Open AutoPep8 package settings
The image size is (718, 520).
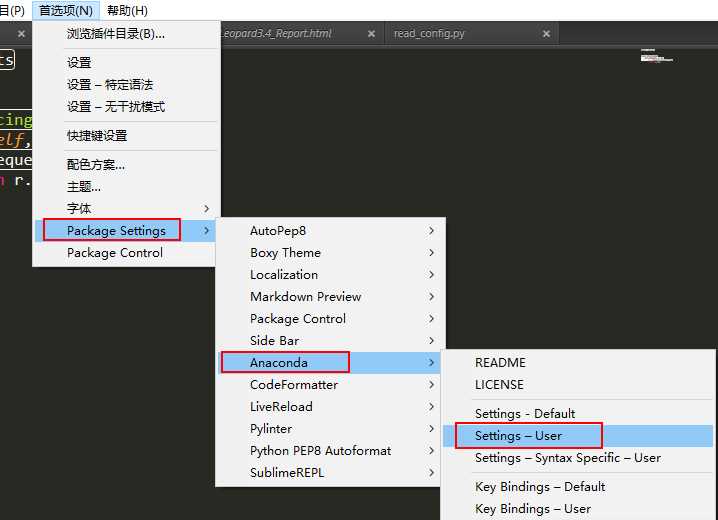[x=329, y=231]
